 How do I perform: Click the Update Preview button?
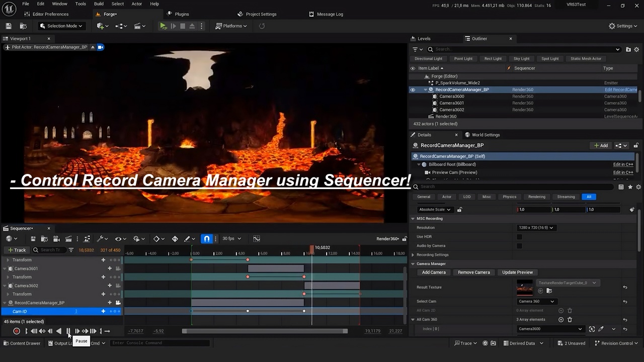[517, 273]
